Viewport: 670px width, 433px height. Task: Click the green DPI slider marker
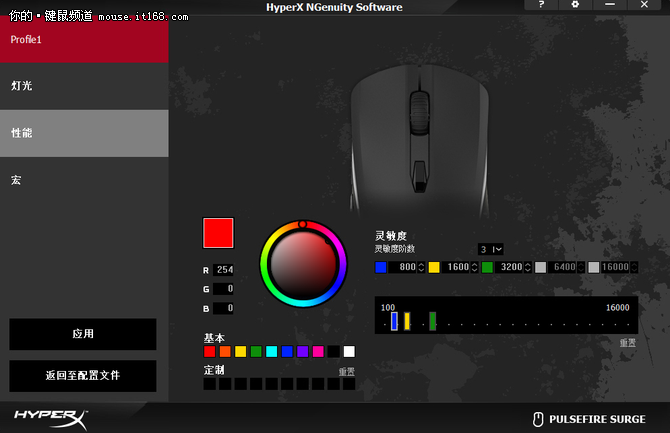(x=433, y=321)
